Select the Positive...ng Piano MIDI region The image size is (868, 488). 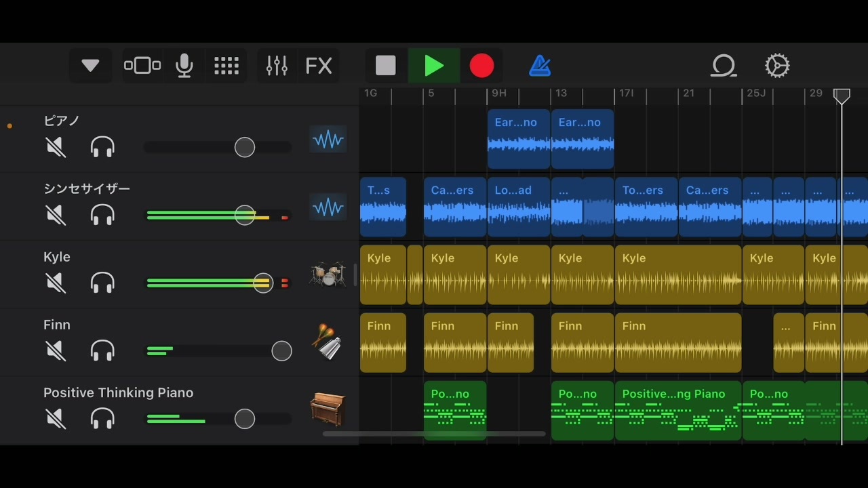coord(678,411)
